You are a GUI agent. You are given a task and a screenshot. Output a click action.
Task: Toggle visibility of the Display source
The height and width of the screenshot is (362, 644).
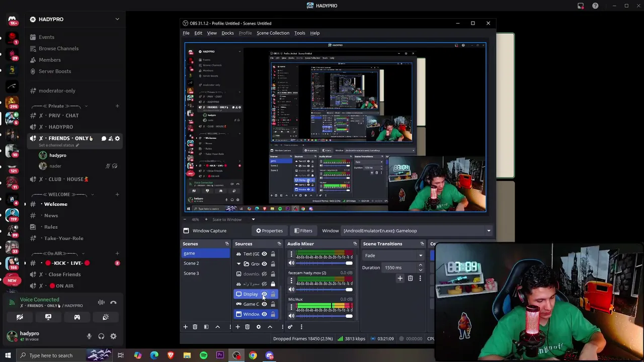[x=264, y=294]
